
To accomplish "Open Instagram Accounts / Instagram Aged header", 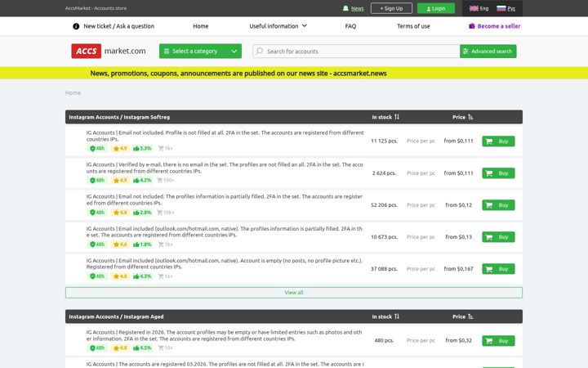I will pyautogui.click(x=116, y=316).
